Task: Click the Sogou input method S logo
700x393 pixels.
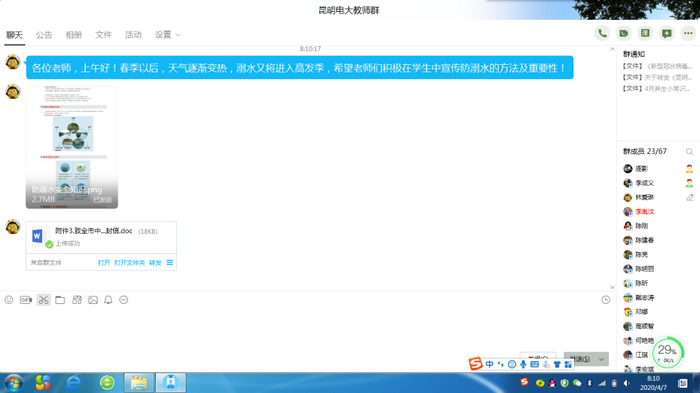Action: 475,364
